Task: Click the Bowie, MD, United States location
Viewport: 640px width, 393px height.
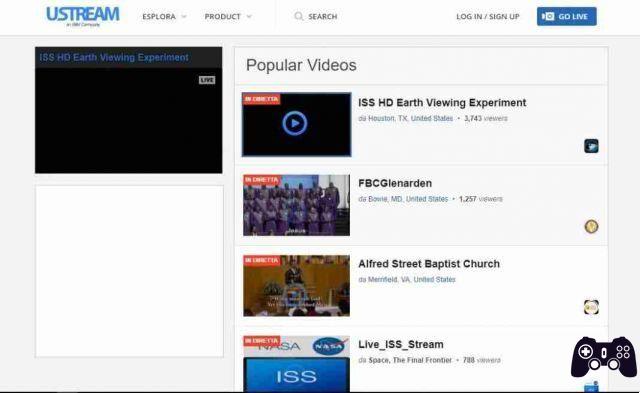Action: tap(408, 199)
